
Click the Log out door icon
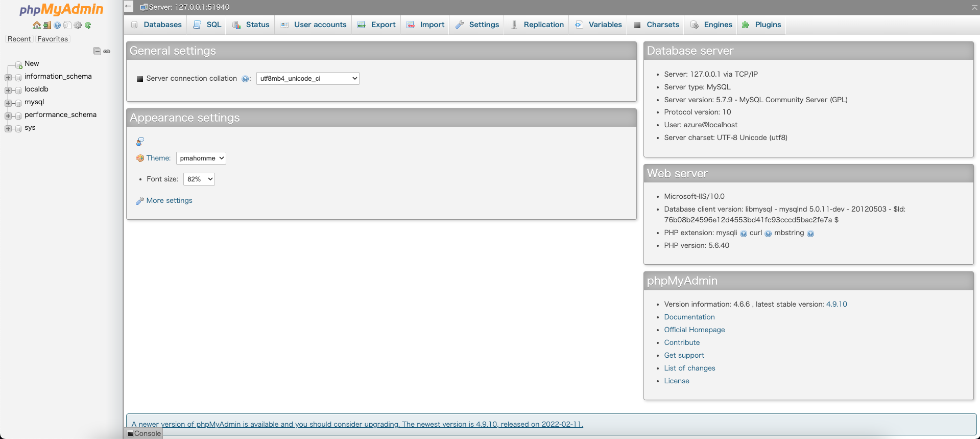[47, 25]
